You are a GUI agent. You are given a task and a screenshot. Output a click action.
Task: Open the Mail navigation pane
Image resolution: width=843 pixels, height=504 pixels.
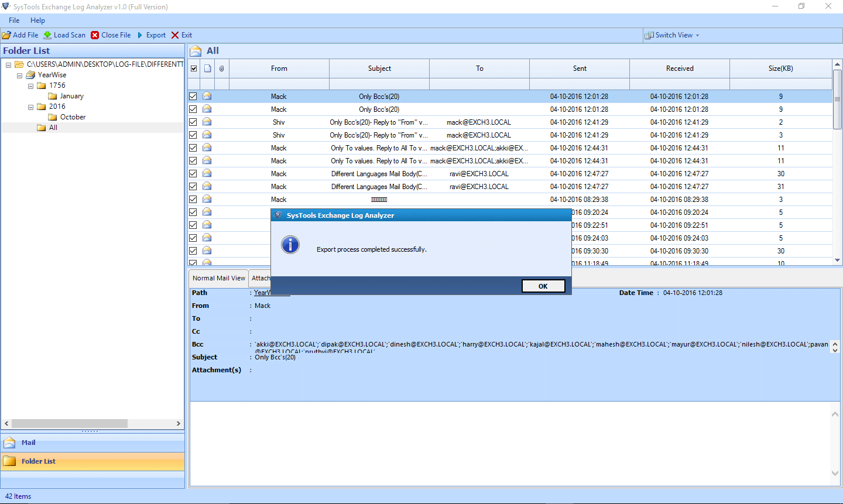[92, 443]
